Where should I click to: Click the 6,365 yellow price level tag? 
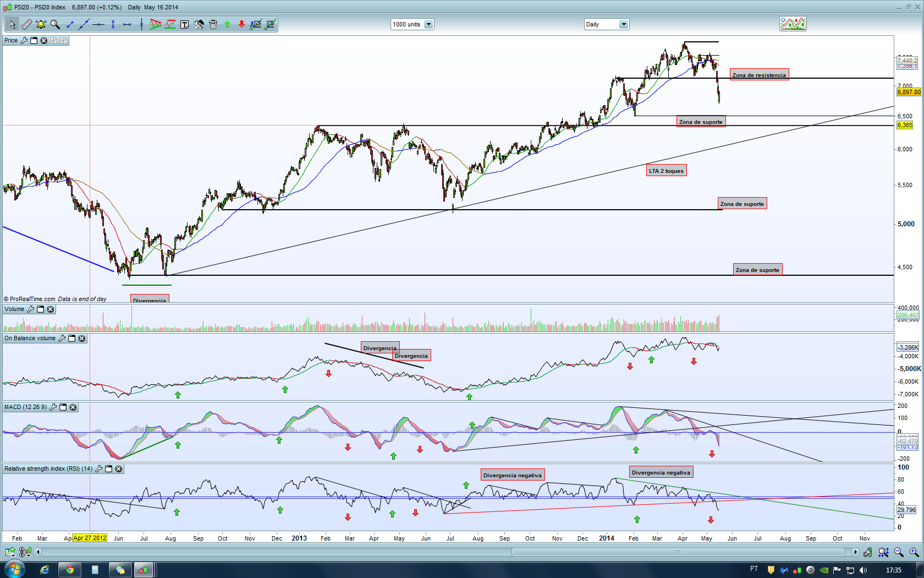coord(905,125)
